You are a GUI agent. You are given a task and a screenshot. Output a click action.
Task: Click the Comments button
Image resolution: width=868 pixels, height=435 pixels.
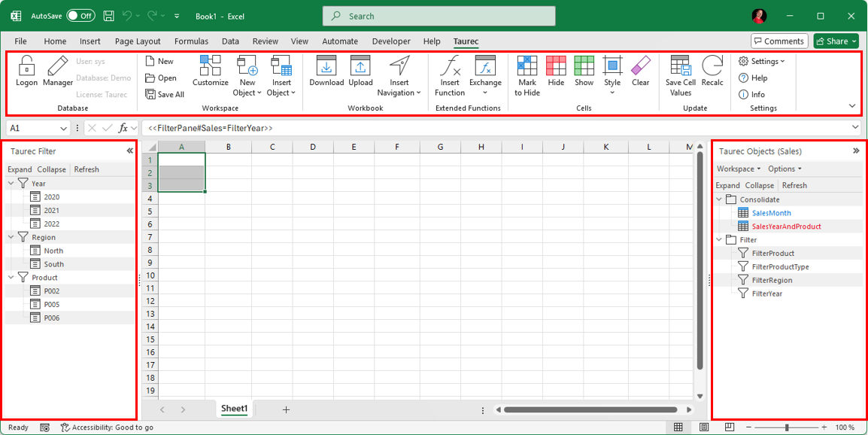[779, 41]
